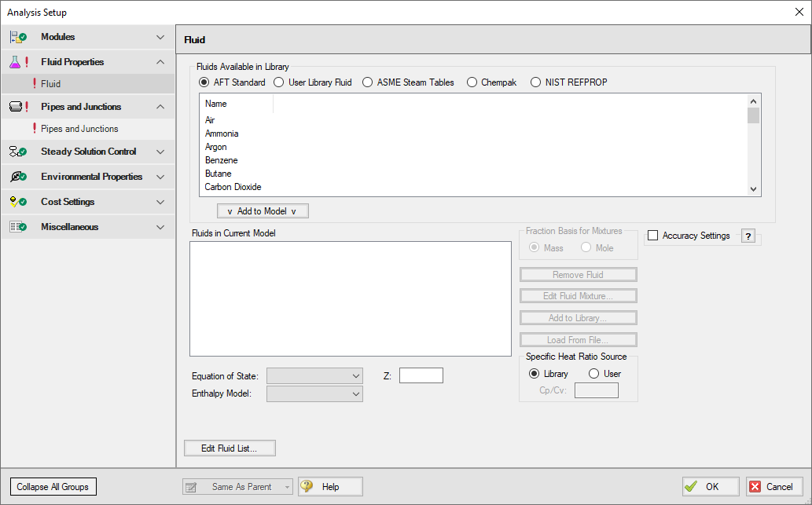The width and height of the screenshot is (812, 505).
Task: Choose the Chempak fluid library option
Action: point(472,82)
